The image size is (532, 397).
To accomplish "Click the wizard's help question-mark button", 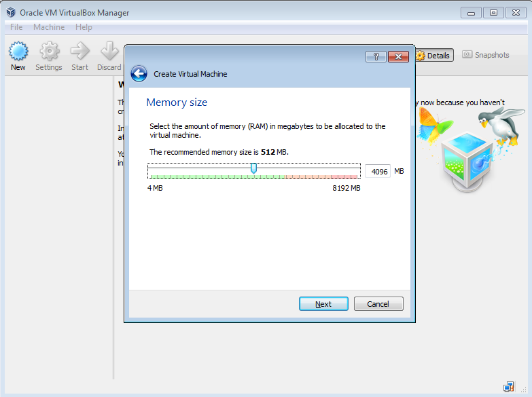I will pos(376,56).
